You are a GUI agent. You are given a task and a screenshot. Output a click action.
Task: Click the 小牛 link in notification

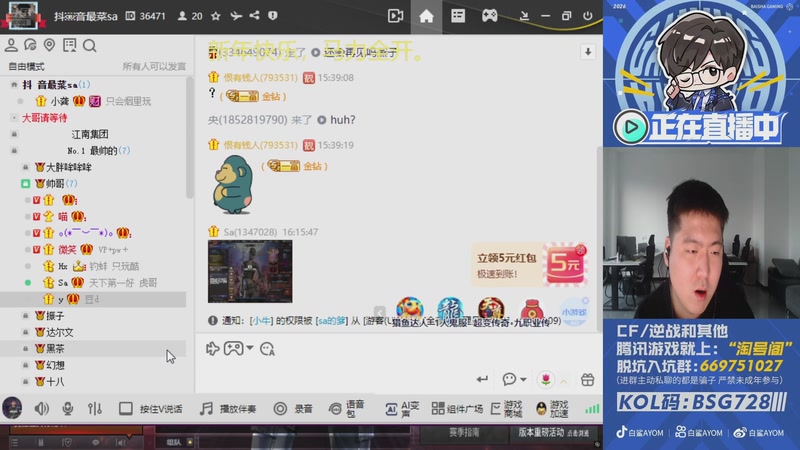point(261,320)
